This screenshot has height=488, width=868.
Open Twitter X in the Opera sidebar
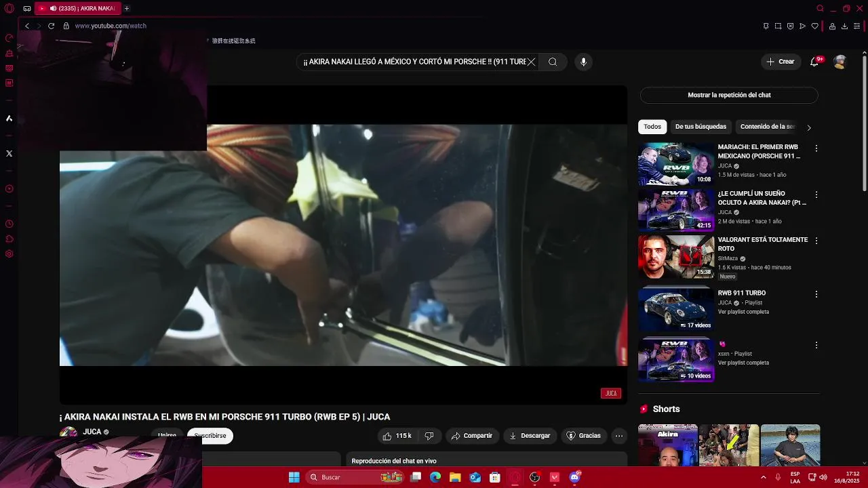click(9, 154)
